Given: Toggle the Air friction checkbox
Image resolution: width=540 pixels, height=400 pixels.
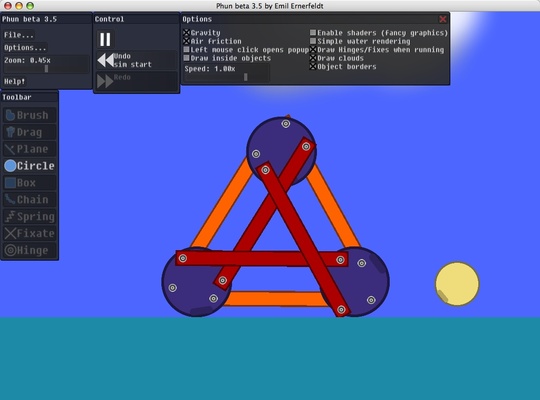Looking at the screenshot, I should coord(186,41).
